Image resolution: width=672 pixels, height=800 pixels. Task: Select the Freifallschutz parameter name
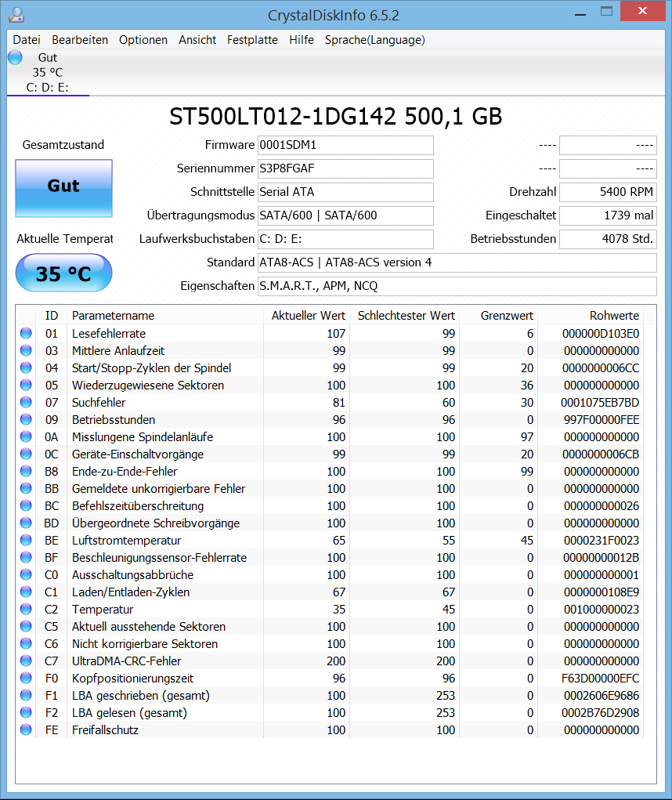coord(105,730)
